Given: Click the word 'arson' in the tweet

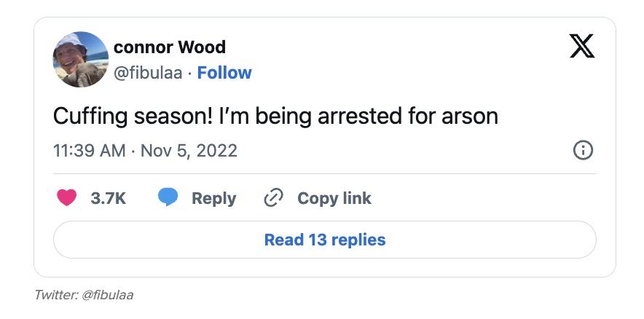Looking at the screenshot, I should (470, 117).
